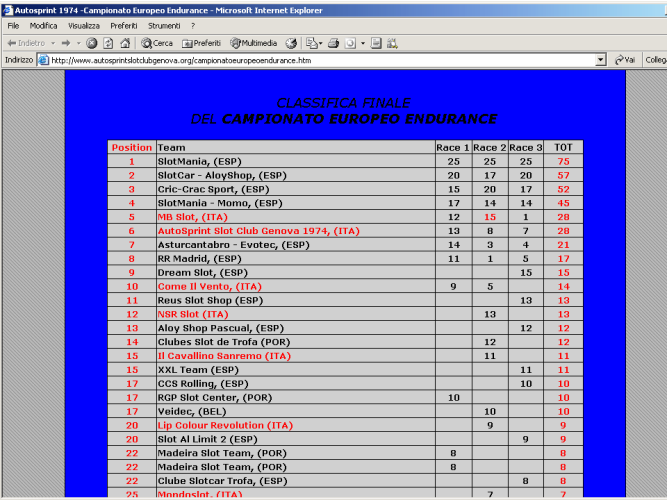Click the Race 1 column header
The width and height of the screenshot is (667, 500).
tap(453, 147)
